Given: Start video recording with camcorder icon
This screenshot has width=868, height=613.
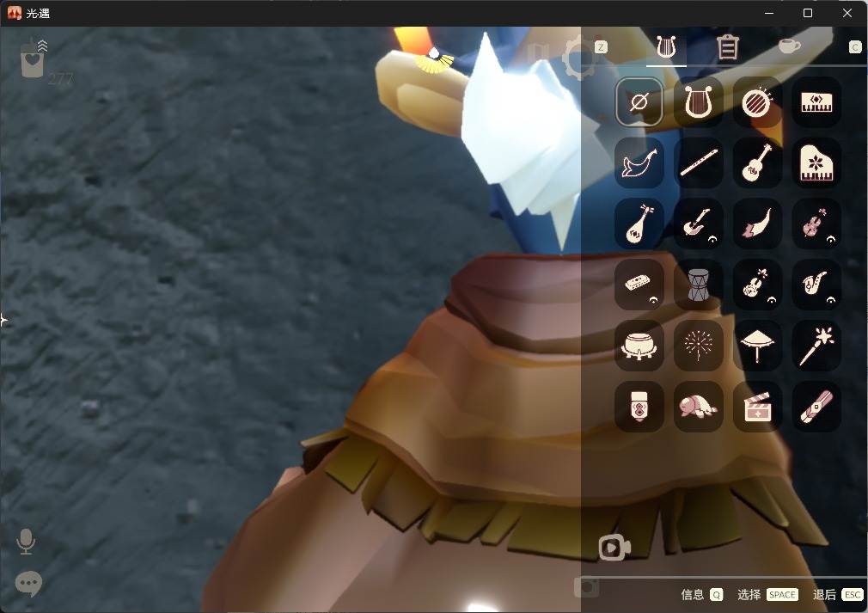Looking at the screenshot, I should pos(614,548).
